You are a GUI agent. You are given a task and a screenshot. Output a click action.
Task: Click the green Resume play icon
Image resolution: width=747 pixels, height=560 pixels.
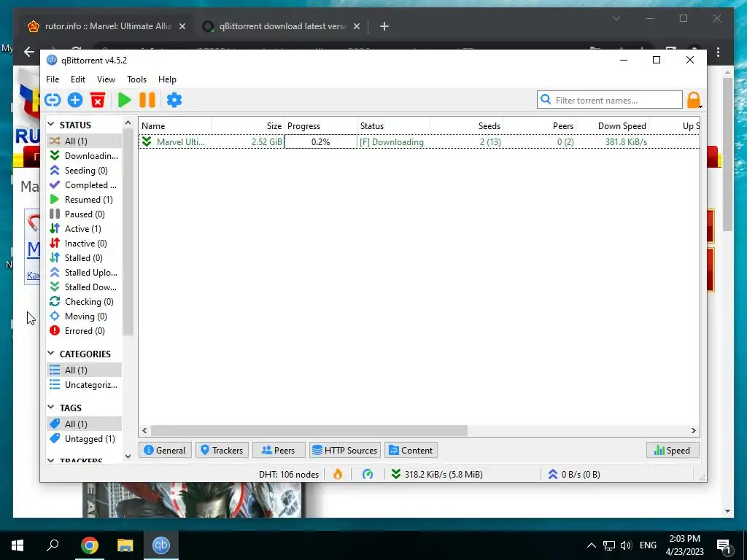[124, 100]
